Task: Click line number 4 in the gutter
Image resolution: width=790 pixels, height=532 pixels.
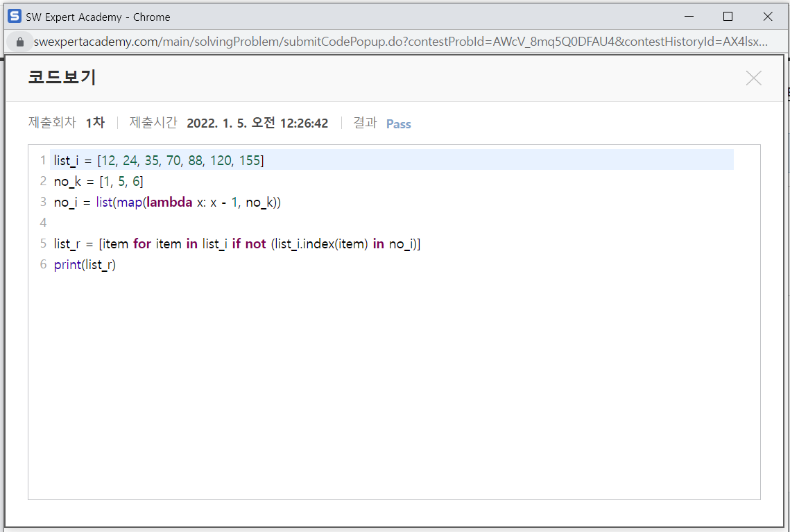Action: (x=43, y=223)
